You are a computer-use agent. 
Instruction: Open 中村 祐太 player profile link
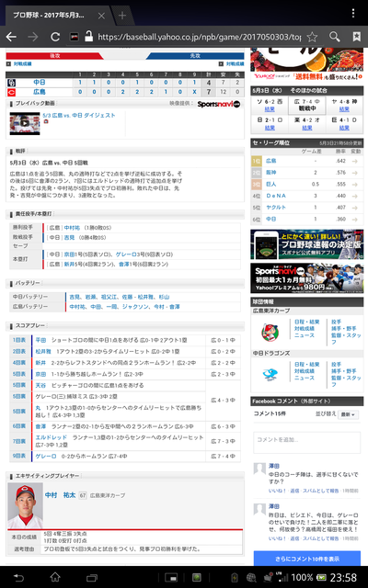click(60, 495)
